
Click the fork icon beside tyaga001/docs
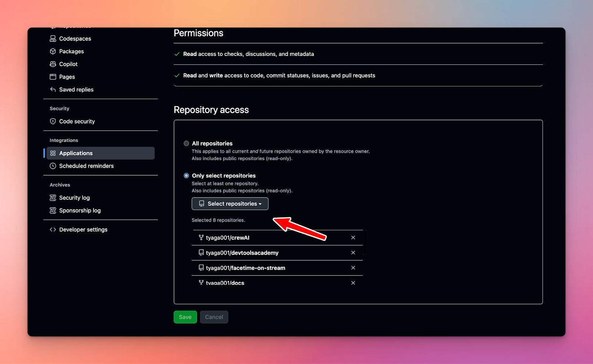click(x=201, y=282)
